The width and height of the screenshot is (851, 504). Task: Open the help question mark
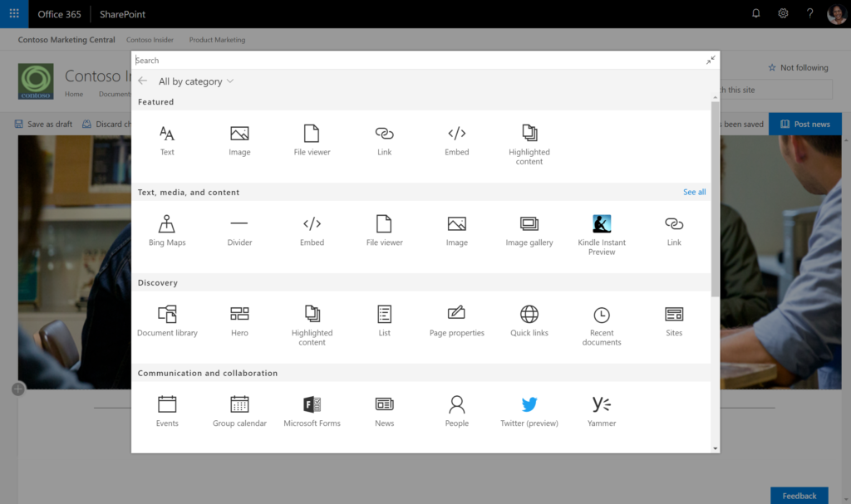click(x=809, y=13)
